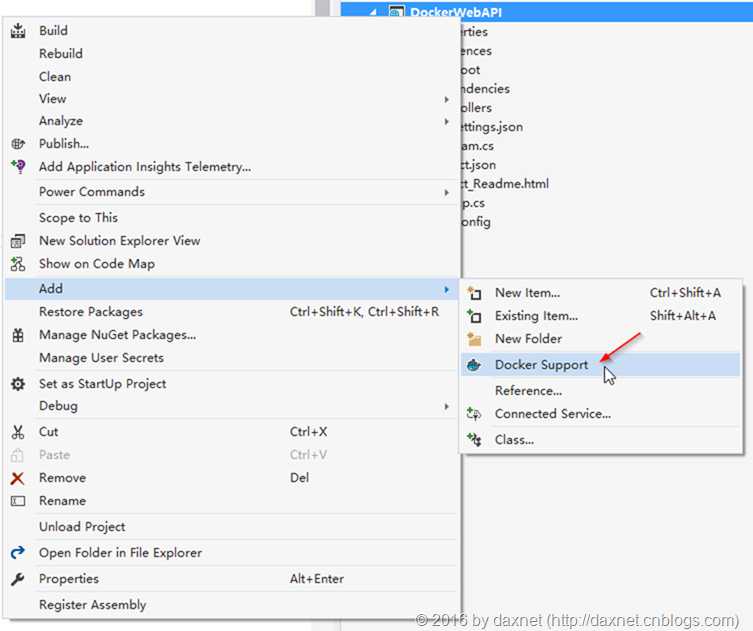Click the Docker whale icon
Screen dimensions: 753x631
coord(474,365)
